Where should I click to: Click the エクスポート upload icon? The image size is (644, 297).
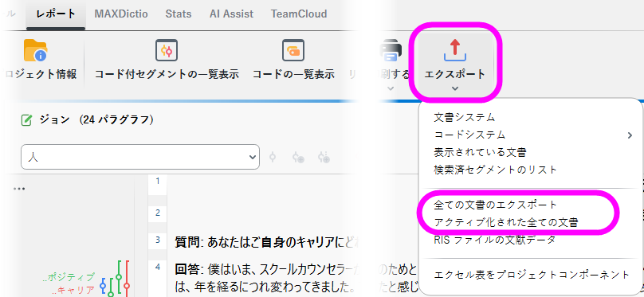(x=454, y=50)
